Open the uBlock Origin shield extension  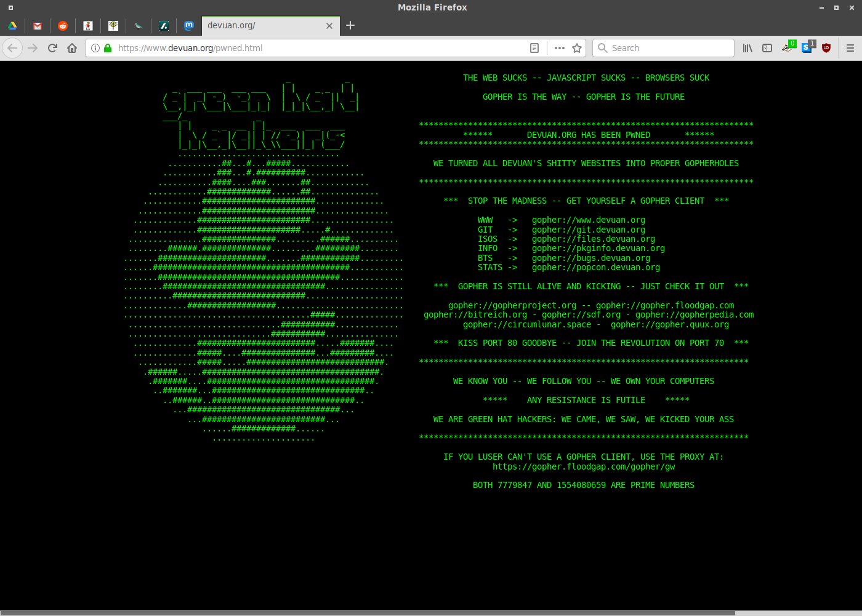pyautogui.click(x=826, y=48)
